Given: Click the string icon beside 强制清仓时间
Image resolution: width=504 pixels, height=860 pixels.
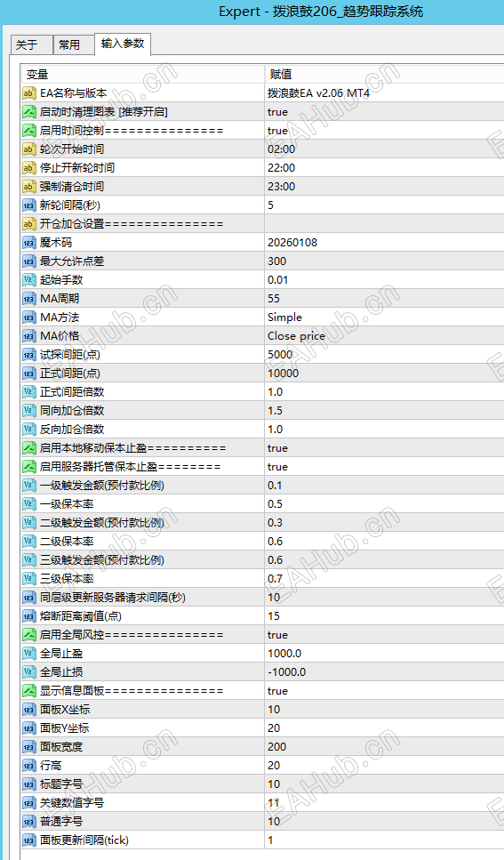Looking at the screenshot, I should click(x=29, y=187).
